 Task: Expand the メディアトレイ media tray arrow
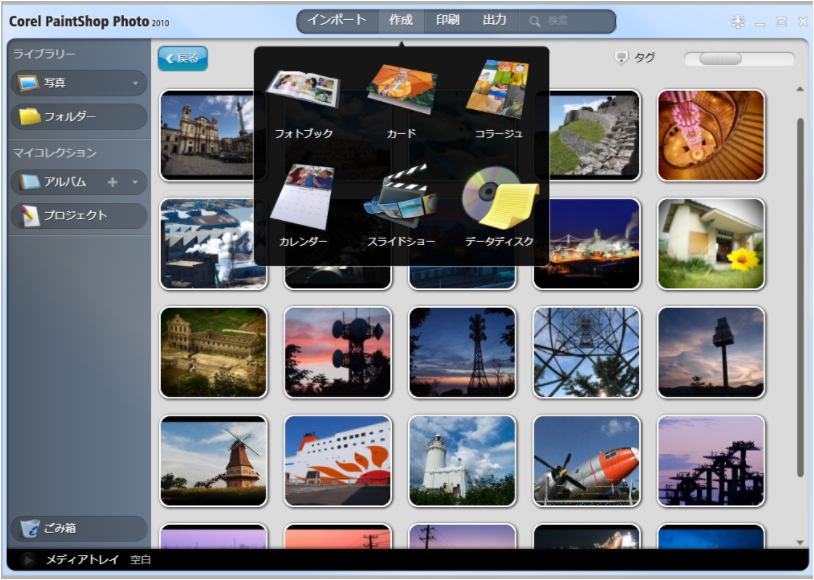[x=28, y=560]
